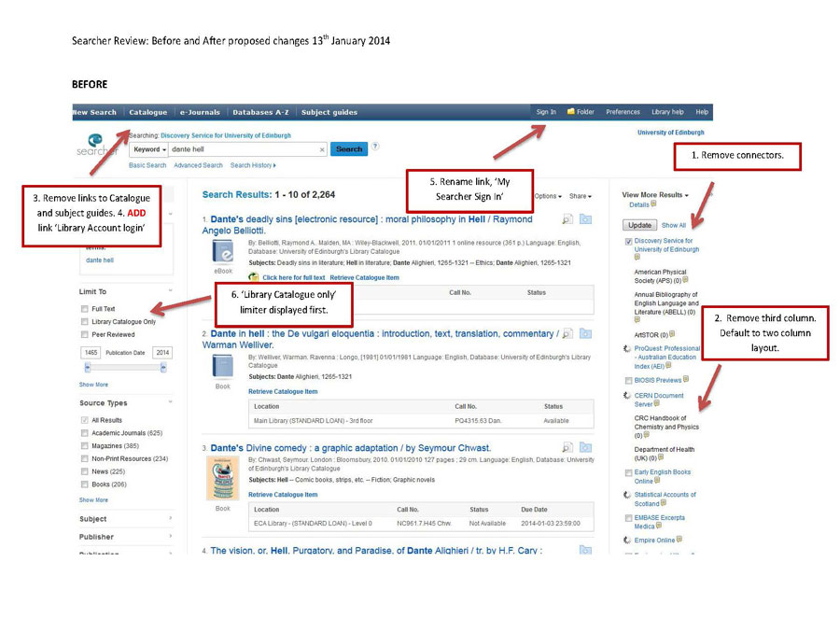Viewport: 840px width, 632px height.
Task: Open the Share dropdown
Action: 581,196
